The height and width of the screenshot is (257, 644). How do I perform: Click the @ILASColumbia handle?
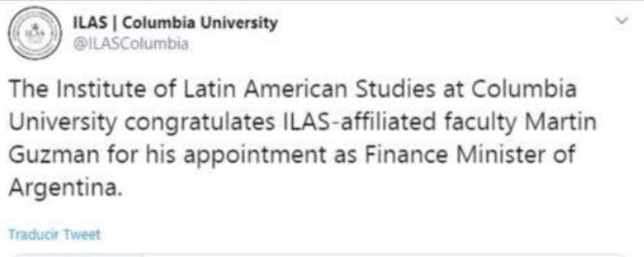(131, 44)
